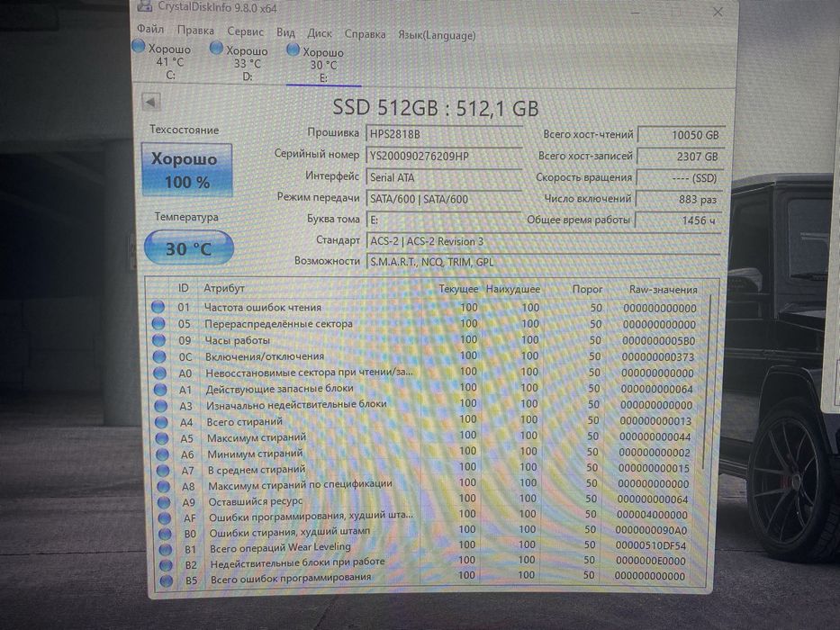This screenshot has width=840, height=630.
Task: Click the serial number field YS200090276209HP
Action: [444, 156]
